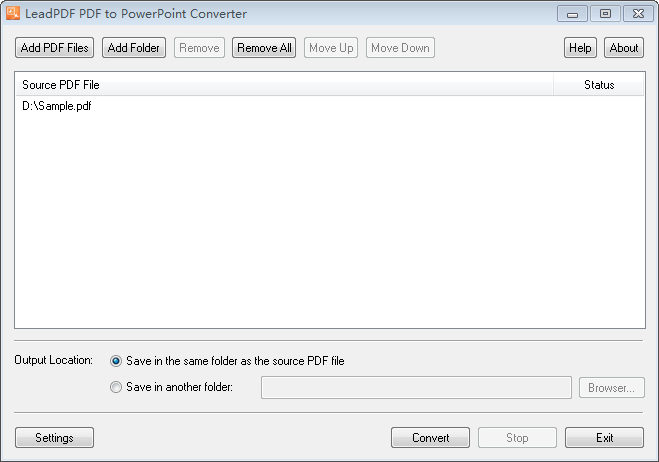Screen dimensions: 659x462
Task: Open the Help button
Action: [x=580, y=48]
